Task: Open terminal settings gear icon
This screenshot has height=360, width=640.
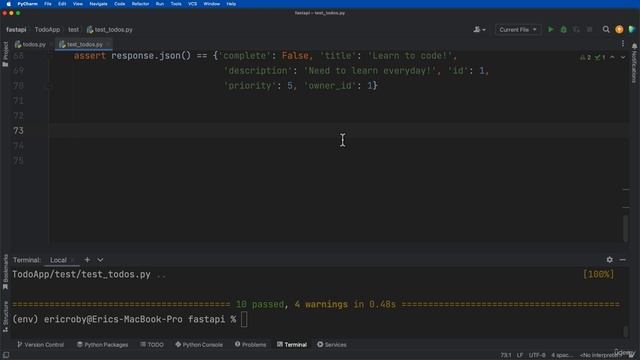Action: point(609,260)
